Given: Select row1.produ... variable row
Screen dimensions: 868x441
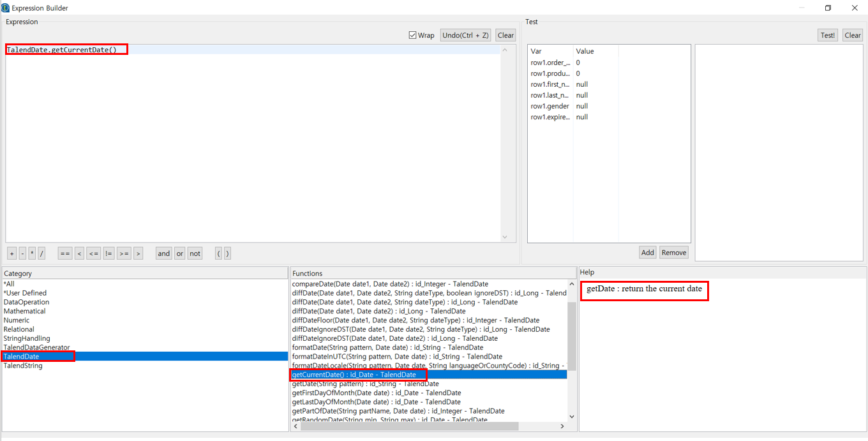Looking at the screenshot, I should (x=609, y=73).
